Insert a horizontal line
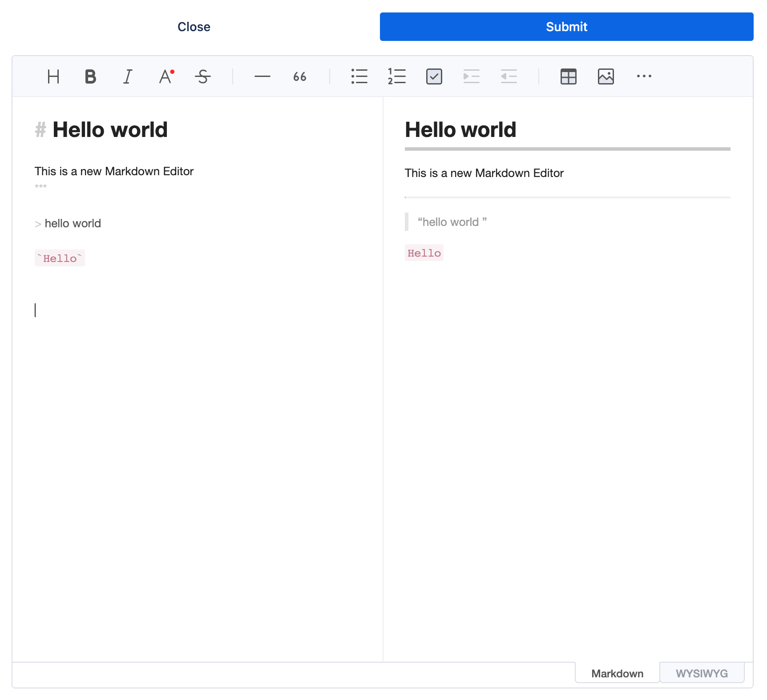 point(262,76)
